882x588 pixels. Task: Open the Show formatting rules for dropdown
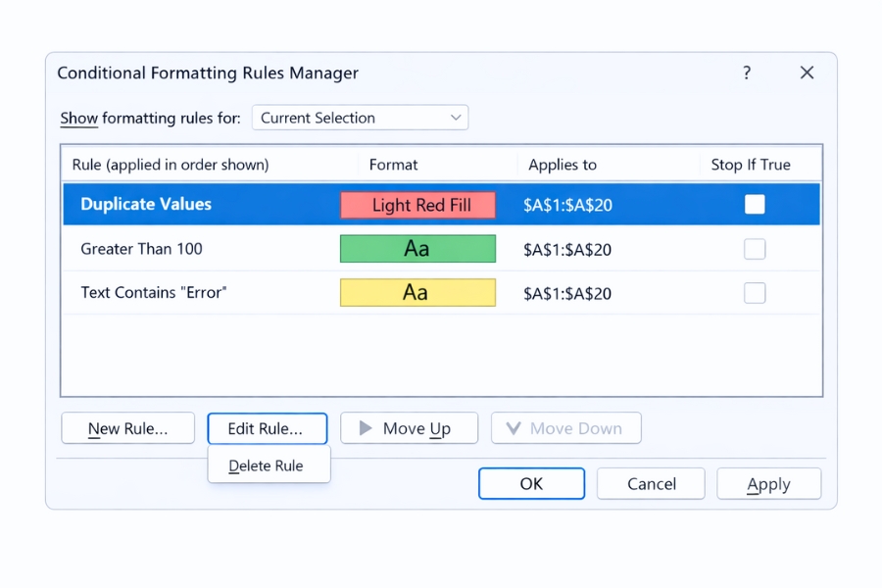[360, 117]
